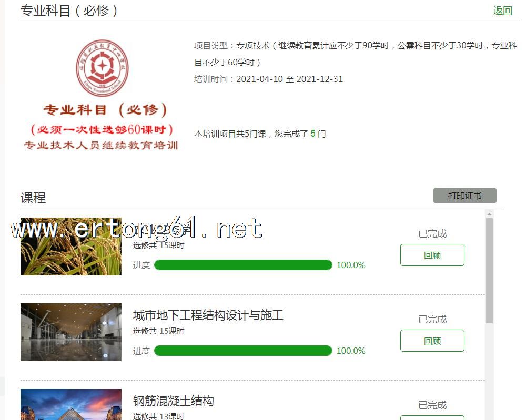
Task: Click the course list scrollbar thumb
Action: [x=489, y=271]
